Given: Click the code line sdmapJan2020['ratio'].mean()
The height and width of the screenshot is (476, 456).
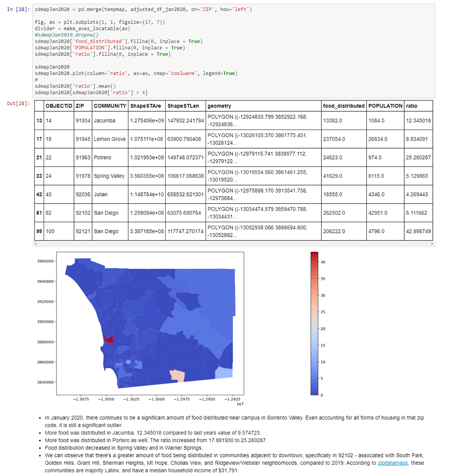Looking at the screenshot, I should (x=75, y=86).
